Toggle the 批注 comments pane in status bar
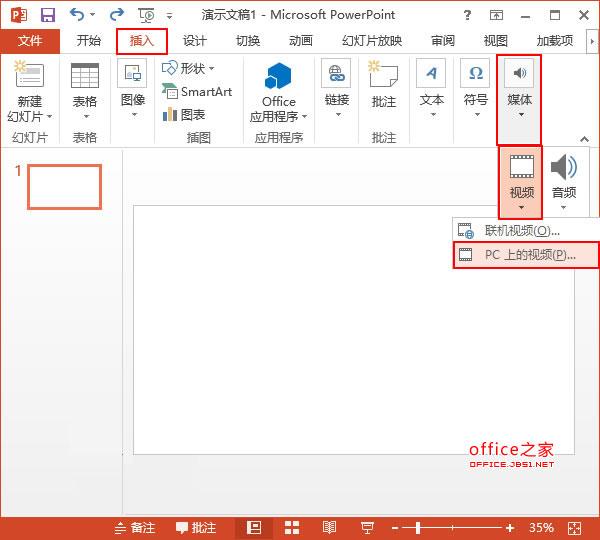 196,528
